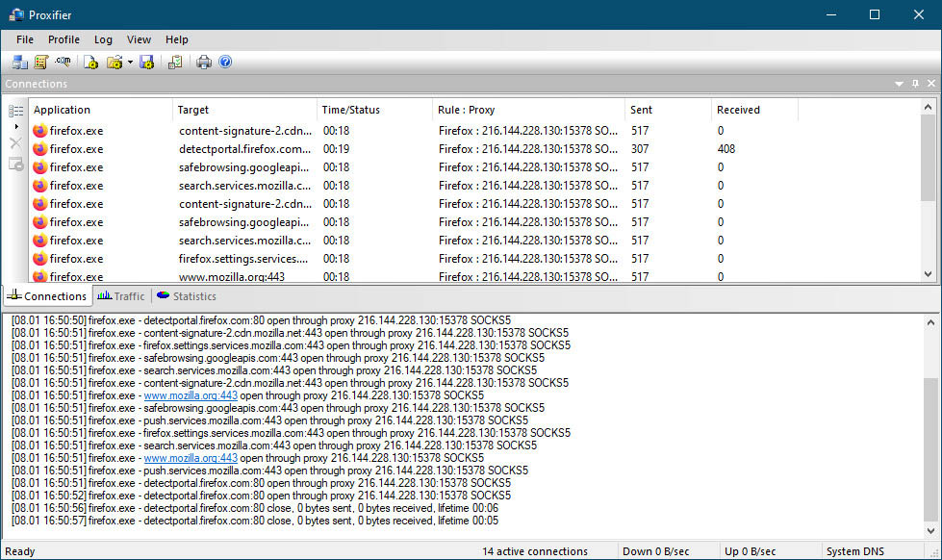Click the Open Profile folder icon
This screenshot has height=560, width=942.
115,62
